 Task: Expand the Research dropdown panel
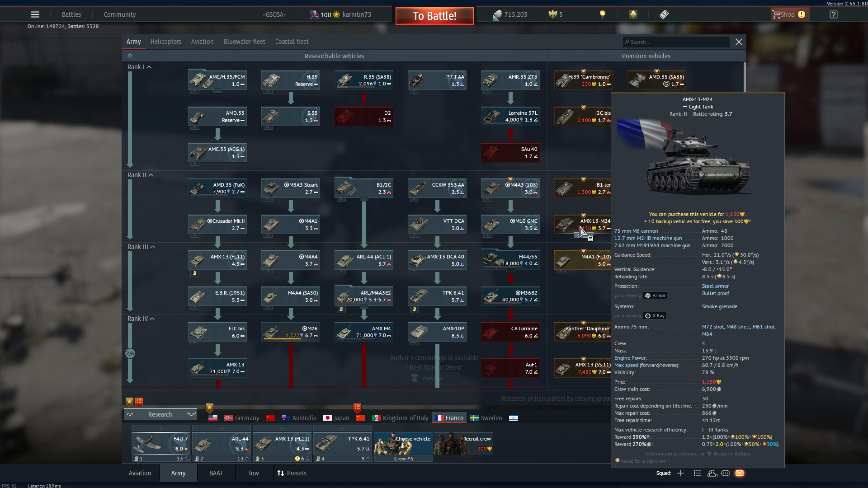coord(160,414)
